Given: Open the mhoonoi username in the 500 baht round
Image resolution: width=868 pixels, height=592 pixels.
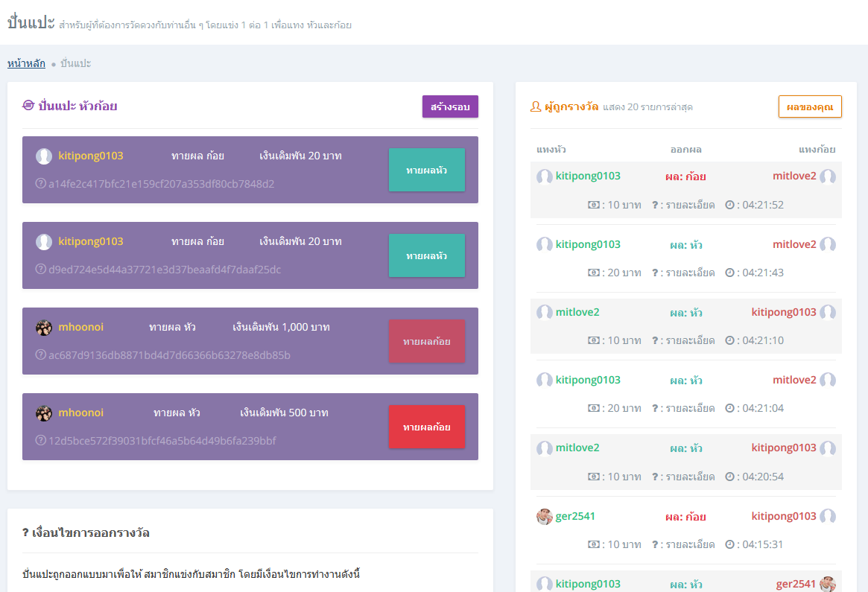Looking at the screenshot, I should (x=80, y=413).
